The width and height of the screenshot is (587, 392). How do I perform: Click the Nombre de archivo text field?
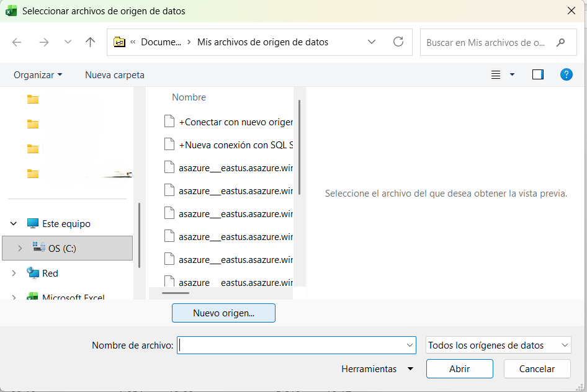(290, 345)
